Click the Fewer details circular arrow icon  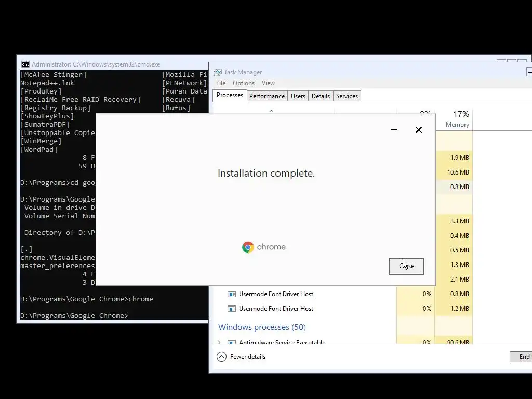point(221,357)
